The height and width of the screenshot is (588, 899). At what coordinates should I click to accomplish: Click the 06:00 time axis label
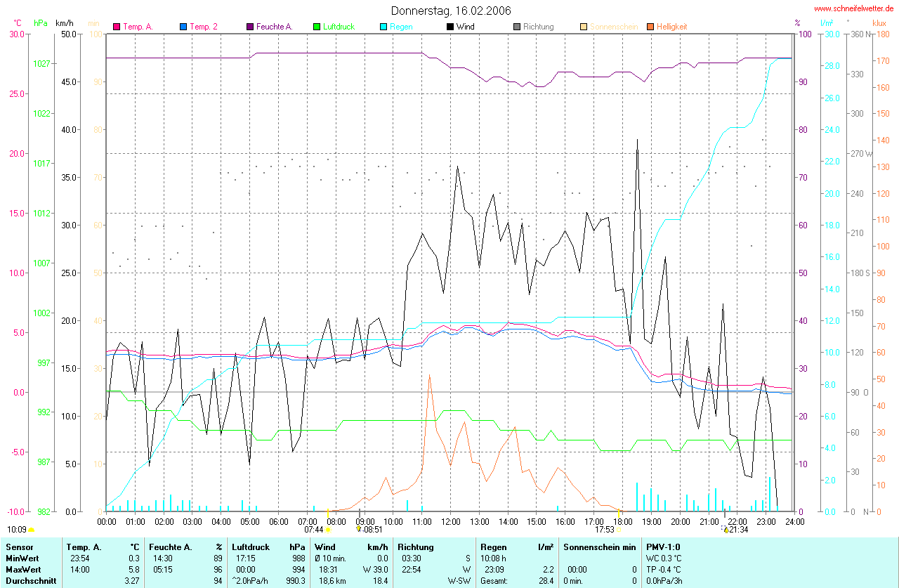pyautogui.click(x=279, y=521)
